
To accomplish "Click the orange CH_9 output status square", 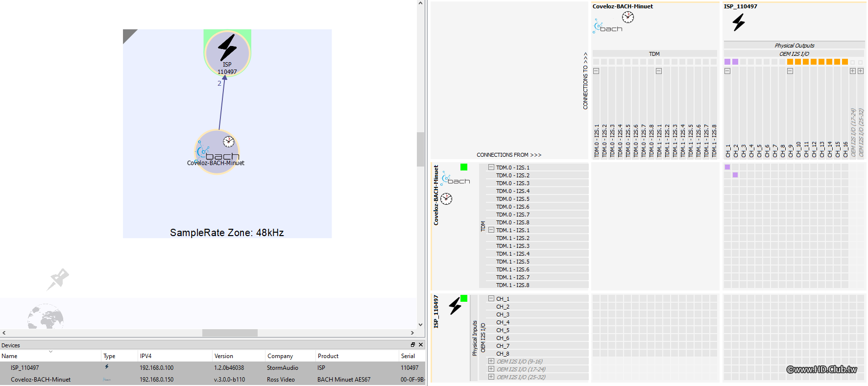I will tap(790, 62).
